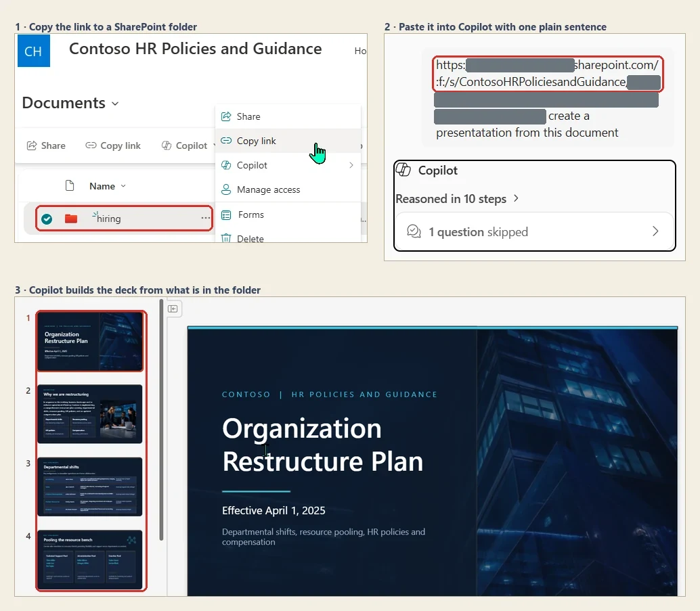Open the 1 question skipped row
The image size is (700, 611).
click(x=534, y=231)
